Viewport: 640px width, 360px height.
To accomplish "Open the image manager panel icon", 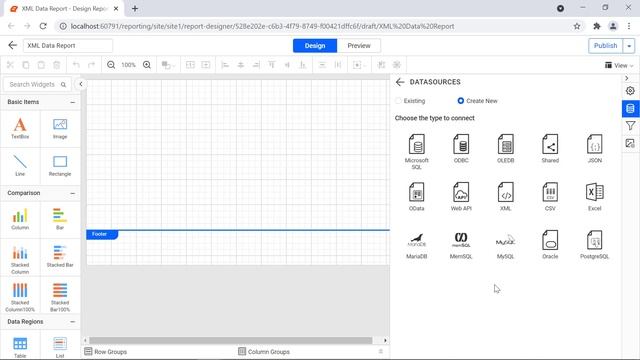I will coord(630,143).
